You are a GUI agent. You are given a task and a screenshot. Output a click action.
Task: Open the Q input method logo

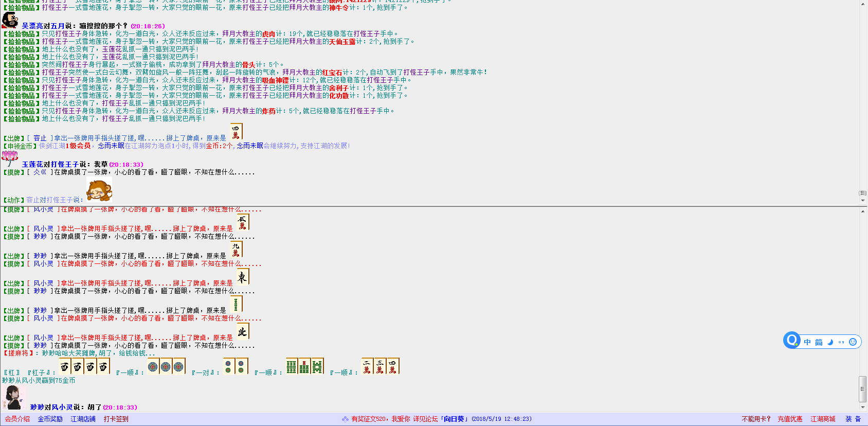pos(792,340)
